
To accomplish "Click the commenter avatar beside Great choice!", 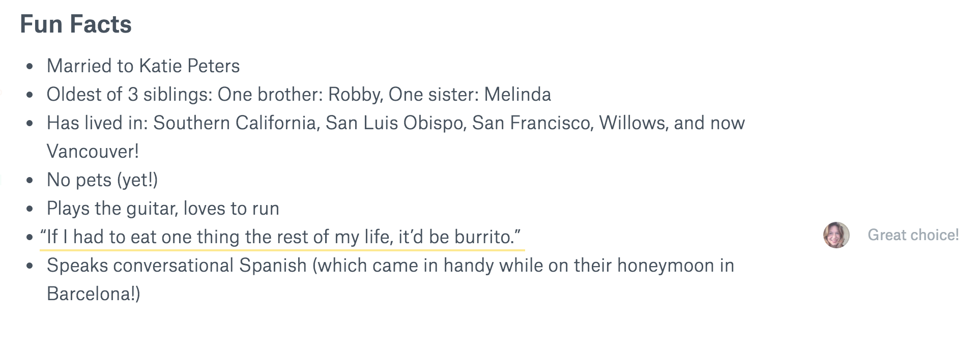I will point(836,235).
